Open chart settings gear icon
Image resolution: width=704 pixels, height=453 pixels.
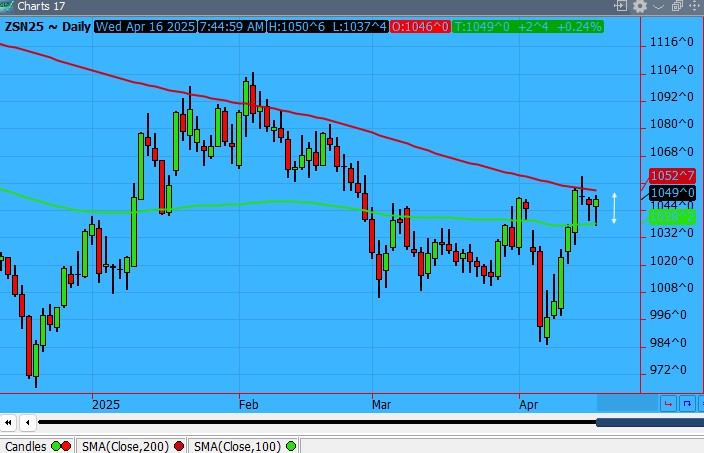pyautogui.click(x=640, y=6)
